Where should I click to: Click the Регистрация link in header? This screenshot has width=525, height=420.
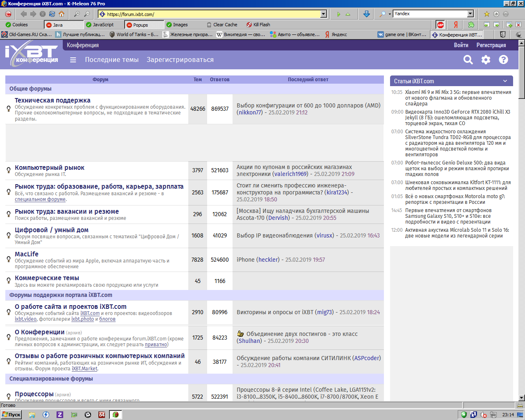[x=491, y=45]
